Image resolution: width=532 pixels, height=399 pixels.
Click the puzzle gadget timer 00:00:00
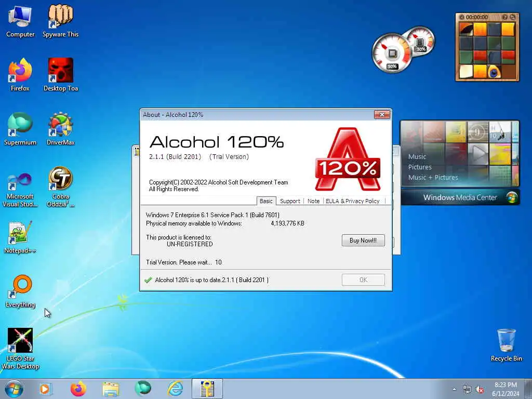coord(477,17)
